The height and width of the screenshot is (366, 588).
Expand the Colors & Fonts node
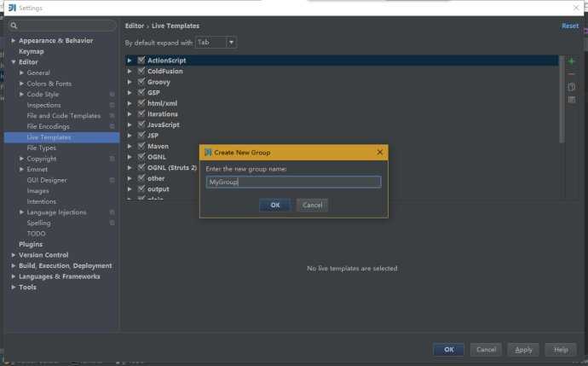coord(21,84)
